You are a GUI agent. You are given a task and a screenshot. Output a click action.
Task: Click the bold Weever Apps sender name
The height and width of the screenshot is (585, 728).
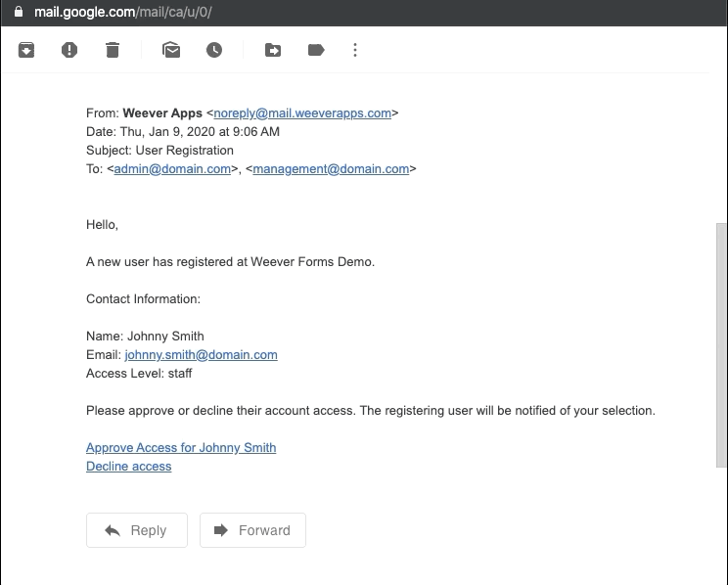click(162, 112)
